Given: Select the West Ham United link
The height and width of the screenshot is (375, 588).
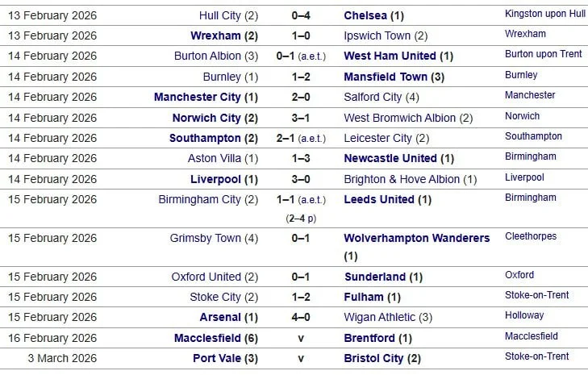Looking at the screenshot, I should point(390,56).
